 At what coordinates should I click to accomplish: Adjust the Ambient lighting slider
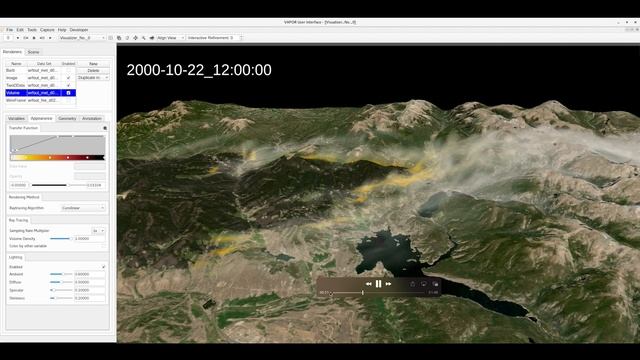61,274
